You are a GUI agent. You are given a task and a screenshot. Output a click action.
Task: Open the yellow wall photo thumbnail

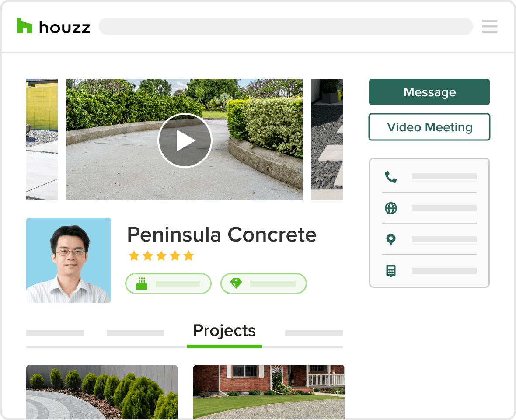[x=42, y=139]
